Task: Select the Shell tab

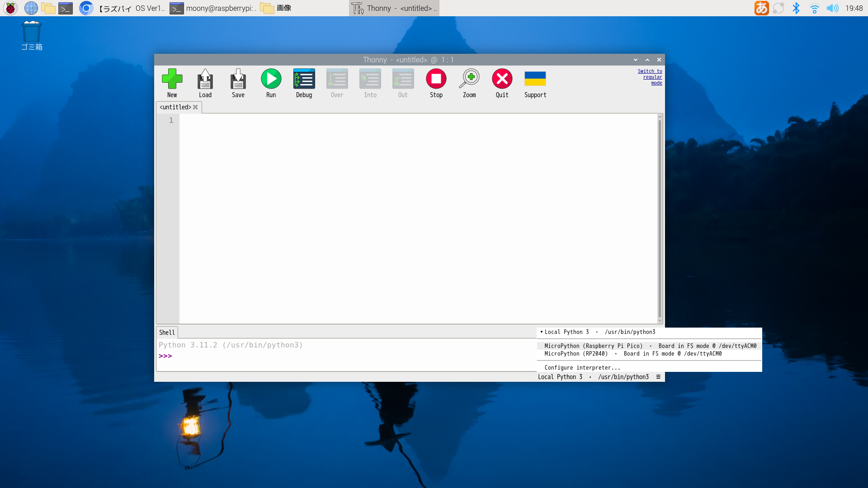Action: click(167, 333)
